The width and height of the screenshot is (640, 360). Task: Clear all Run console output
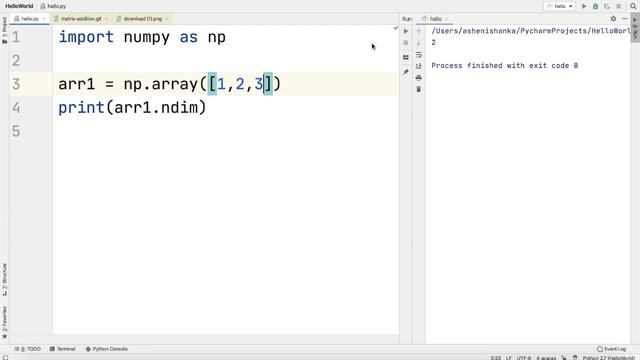click(419, 89)
